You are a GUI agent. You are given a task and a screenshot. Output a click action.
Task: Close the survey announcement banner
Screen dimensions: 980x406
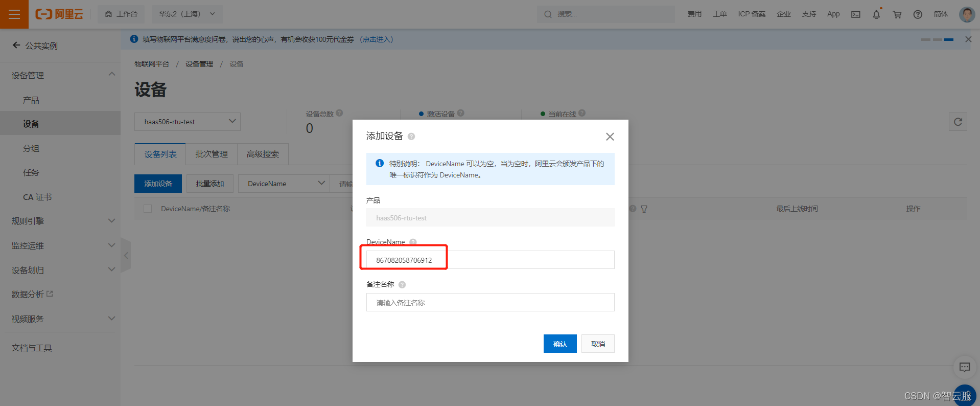click(968, 39)
